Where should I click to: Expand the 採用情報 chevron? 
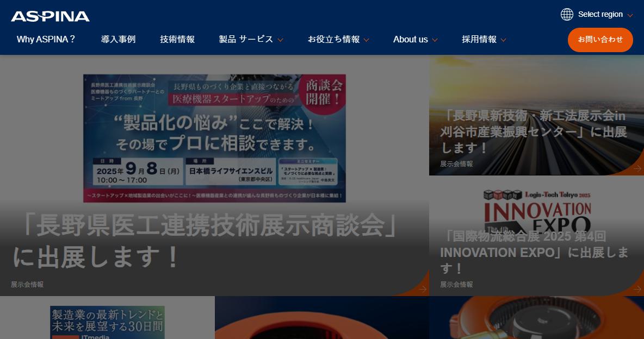coord(503,40)
